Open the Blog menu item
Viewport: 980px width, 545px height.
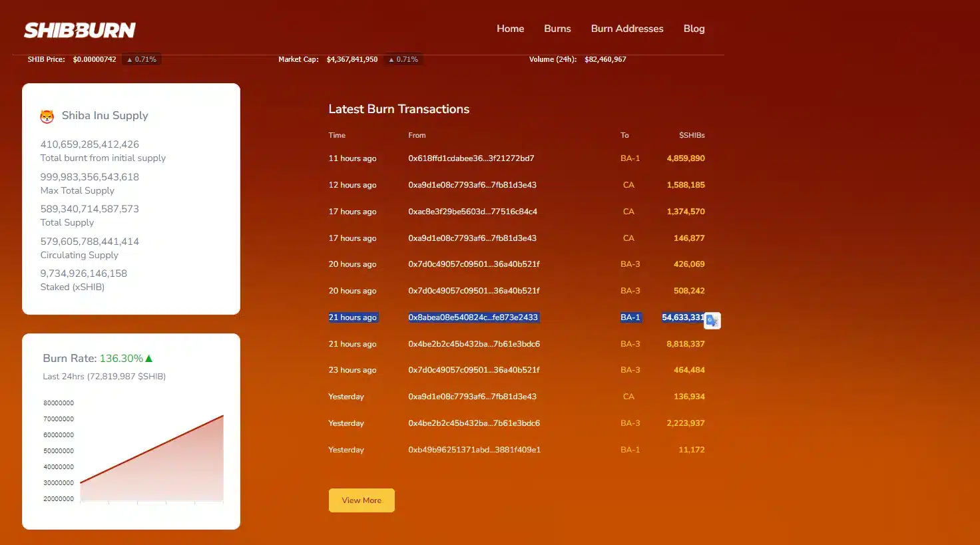[x=694, y=29]
